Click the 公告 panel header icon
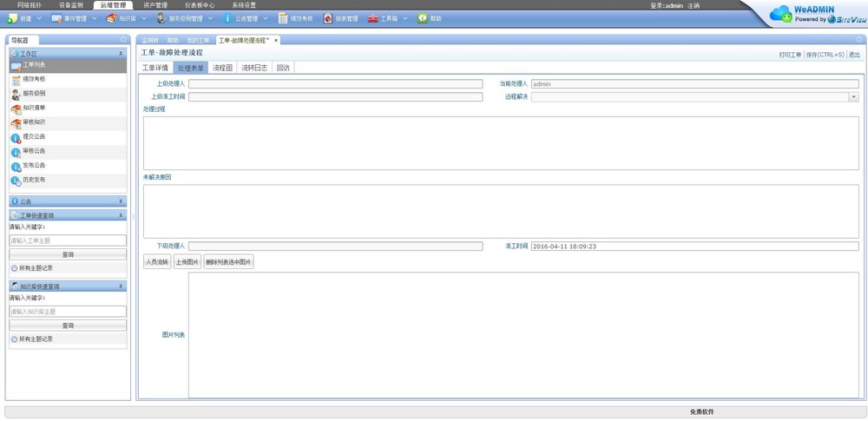The width and height of the screenshot is (868, 421). pos(15,201)
